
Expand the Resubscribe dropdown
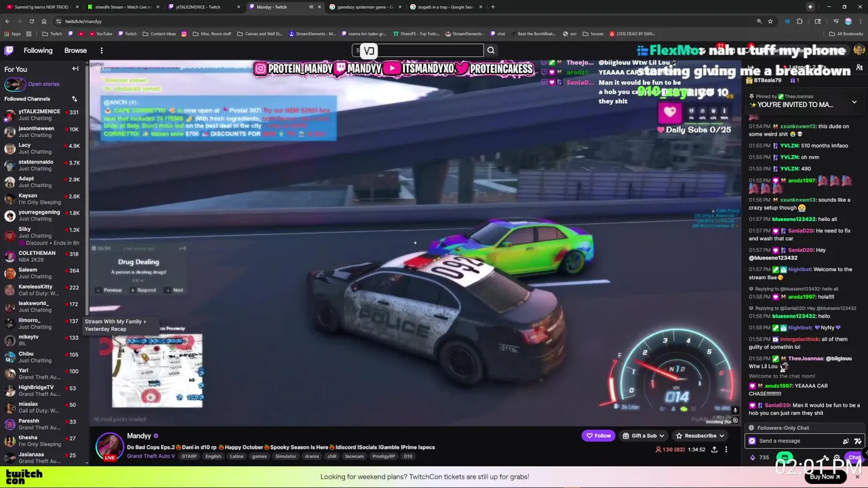point(701,436)
